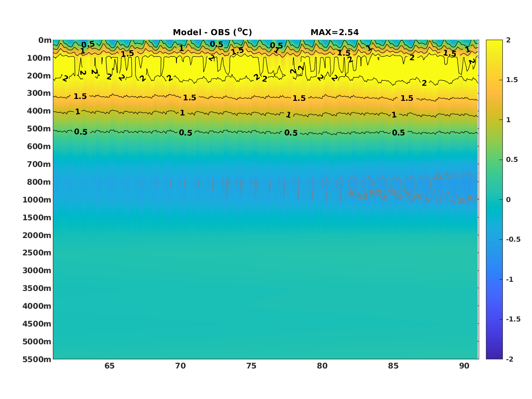Select the '5000m' depth axis label
Image resolution: width=532 pixels, height=399 pixels.
coord(37,342)
